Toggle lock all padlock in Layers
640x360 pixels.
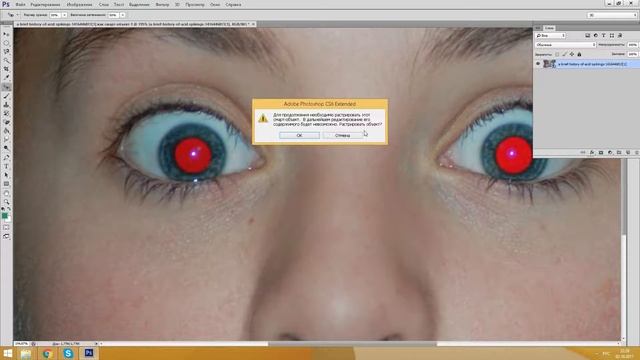579,54
